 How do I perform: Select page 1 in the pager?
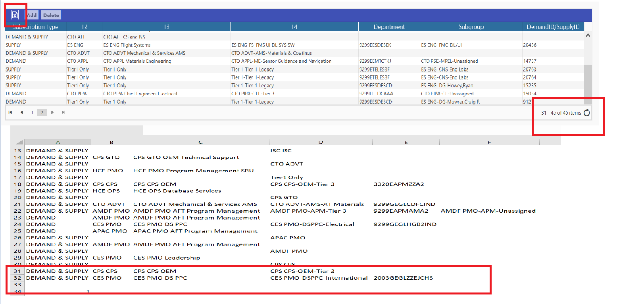[32, 112]
